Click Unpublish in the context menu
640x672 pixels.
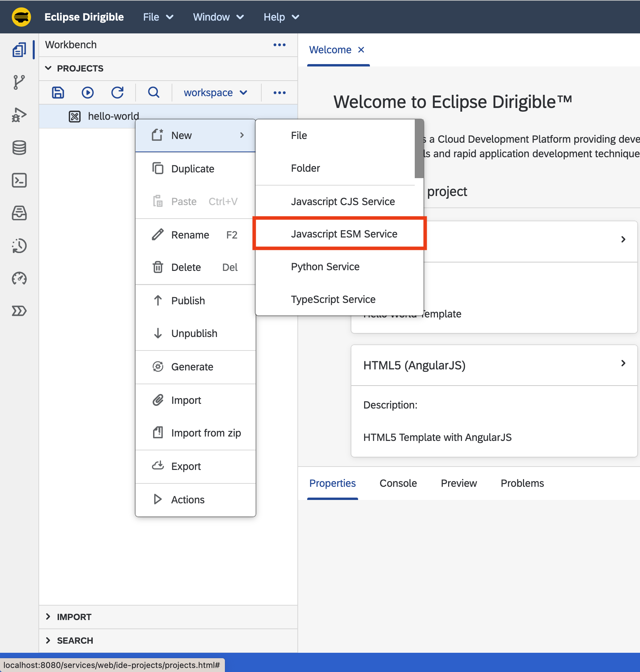point(196,333)
